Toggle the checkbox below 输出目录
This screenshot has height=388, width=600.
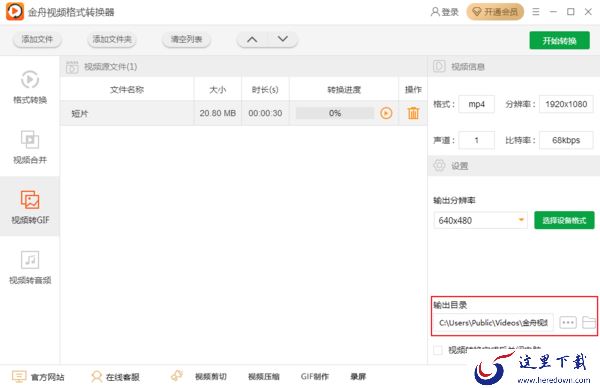click(x=438, y=350)
